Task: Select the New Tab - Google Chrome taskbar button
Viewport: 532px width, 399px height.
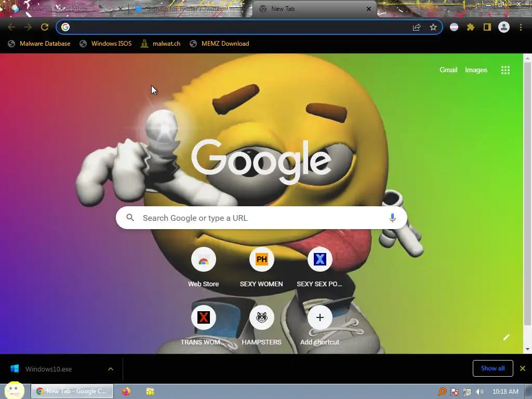Action: click(72, 391)
